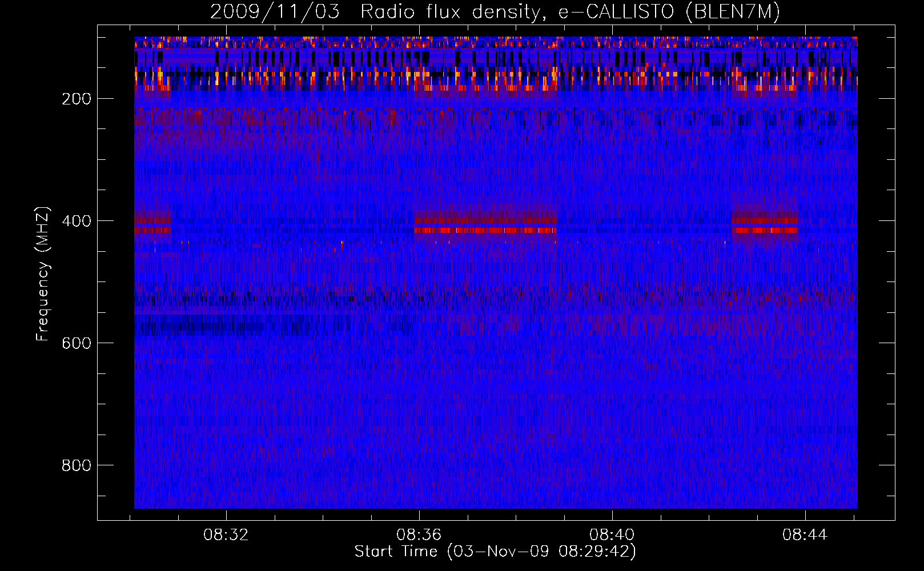
Task: Click the 08:36 time tick label
Action: 419,535
